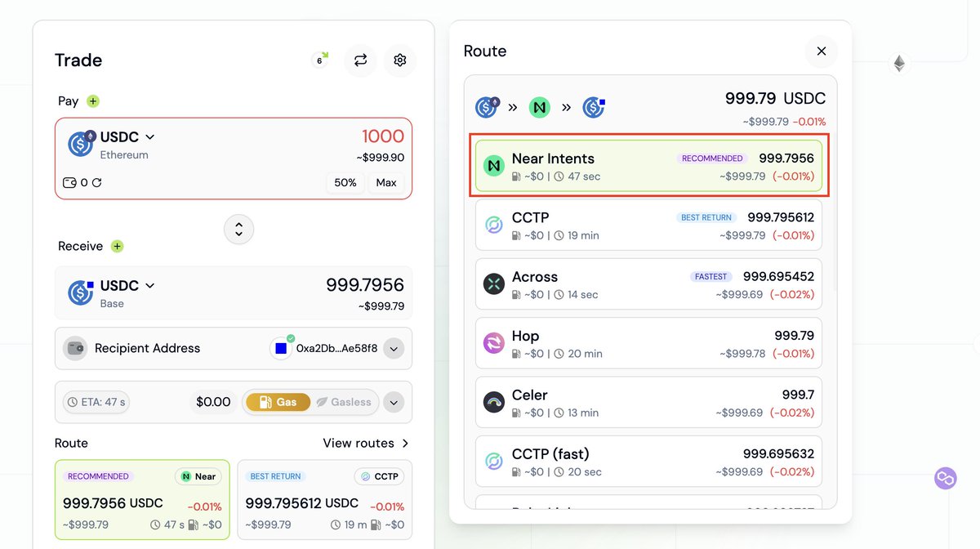Image resolution: width=980 pixels, height=549 pixels.
Task: Open the Receive USDC token dropdown
Action: coord(127,285)
